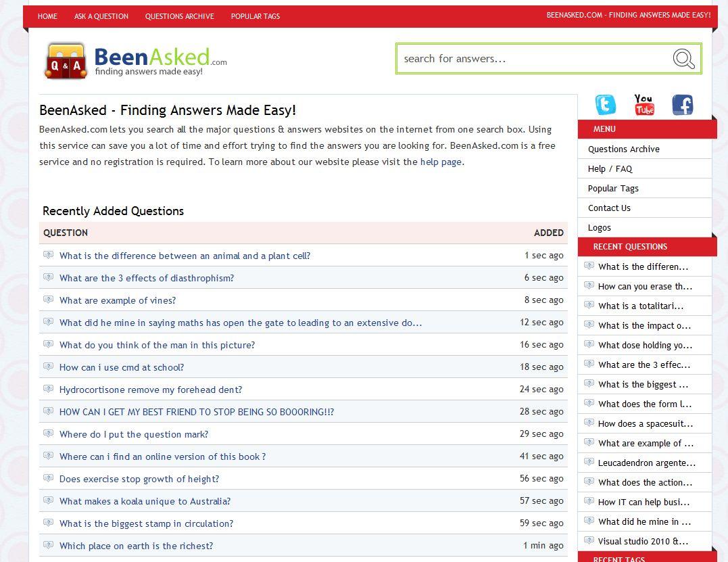Screen dimensions: 728x562
Task: Click the magnifying glass search icon
Action: pos(683,59)
